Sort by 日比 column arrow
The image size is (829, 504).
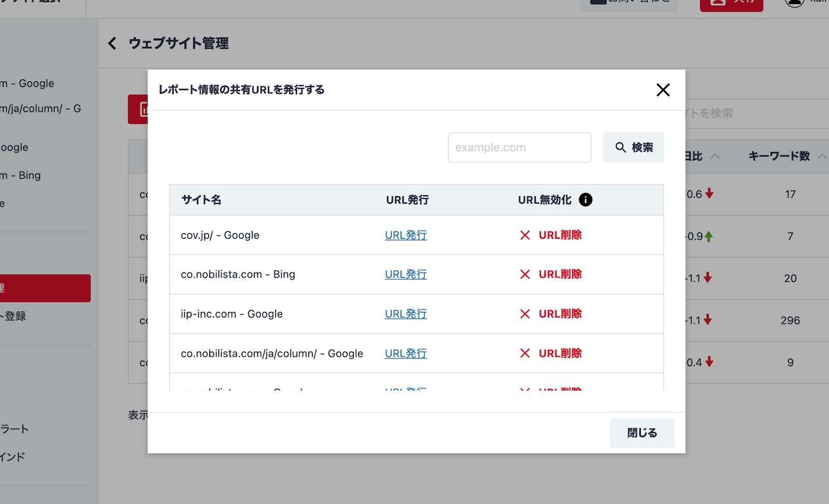[715, 156]
